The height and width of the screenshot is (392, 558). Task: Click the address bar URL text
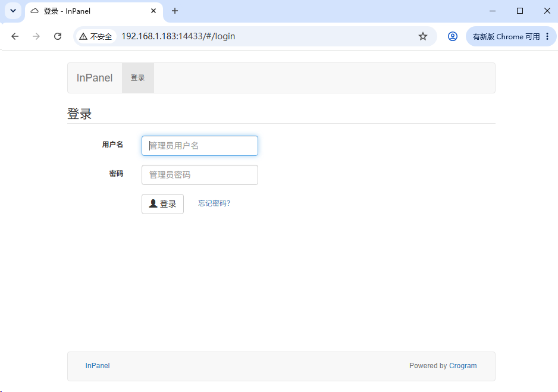click(178, 36)
